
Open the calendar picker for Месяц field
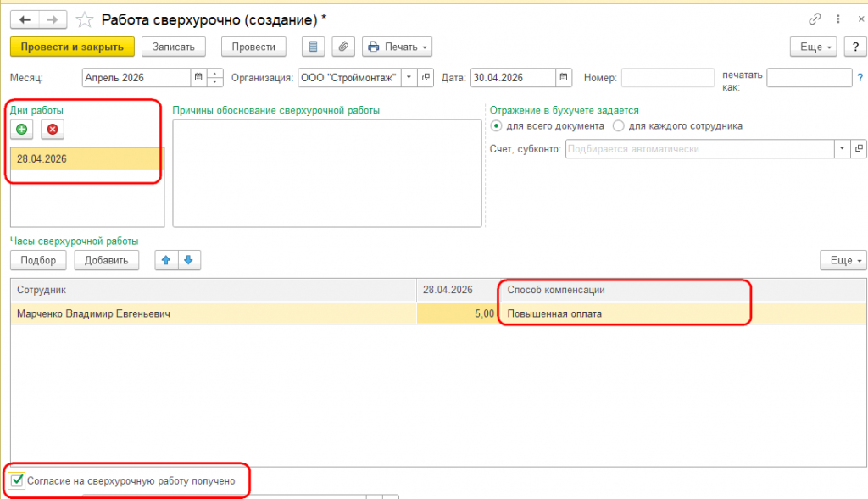(198, 77)
